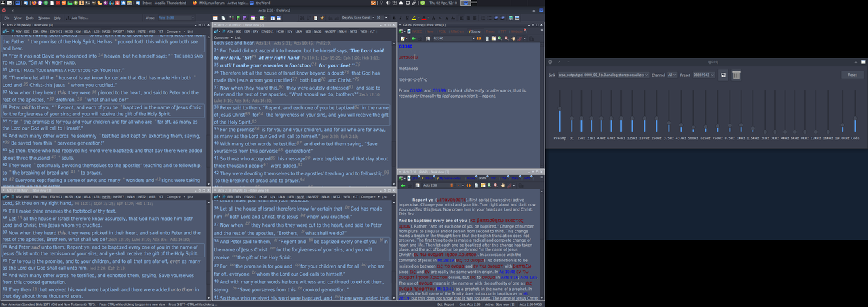
Task: Select ESV2011 tab in the top-left Bible view
Action: (56, 31)
